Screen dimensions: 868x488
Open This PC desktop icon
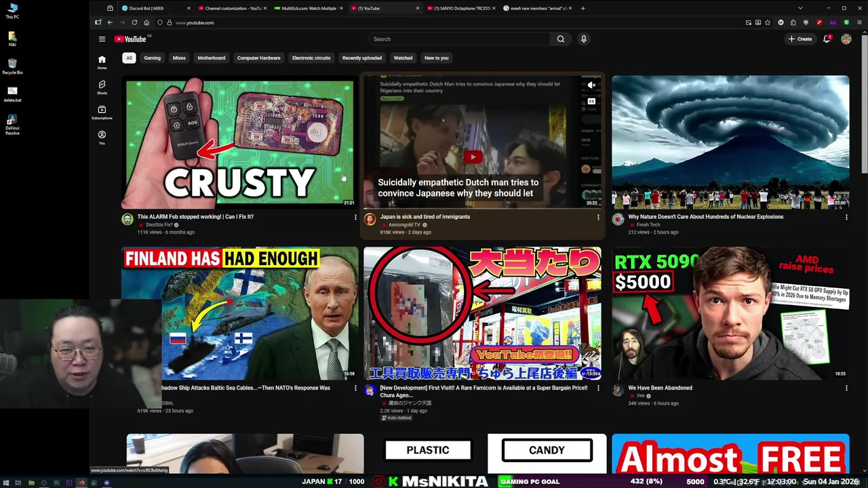(x=12, y=12)
